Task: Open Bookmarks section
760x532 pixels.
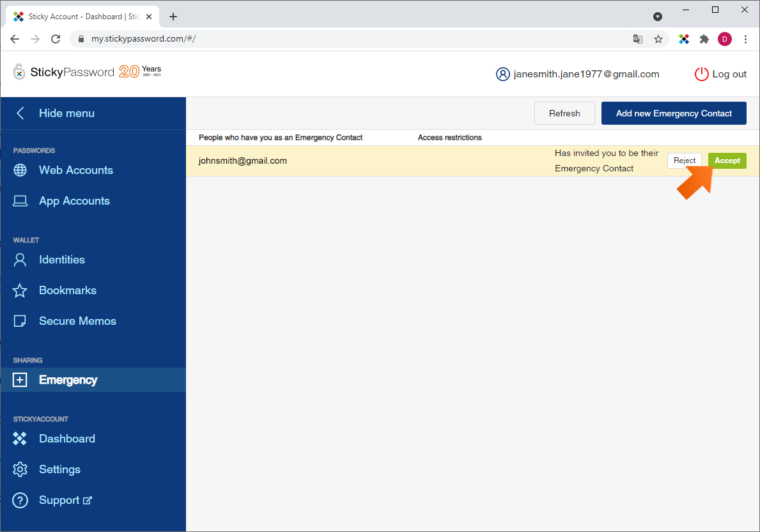Action: [x=67, y=290]
